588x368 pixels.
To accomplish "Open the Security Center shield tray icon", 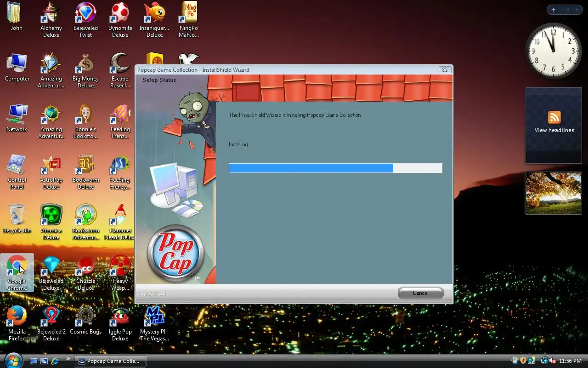I will 523,361.
